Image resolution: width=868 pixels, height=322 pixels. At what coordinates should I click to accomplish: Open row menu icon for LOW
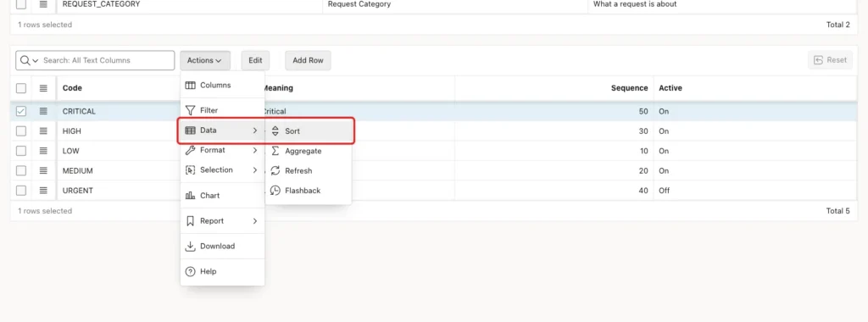pyautogui.click(x=43, y=151)
